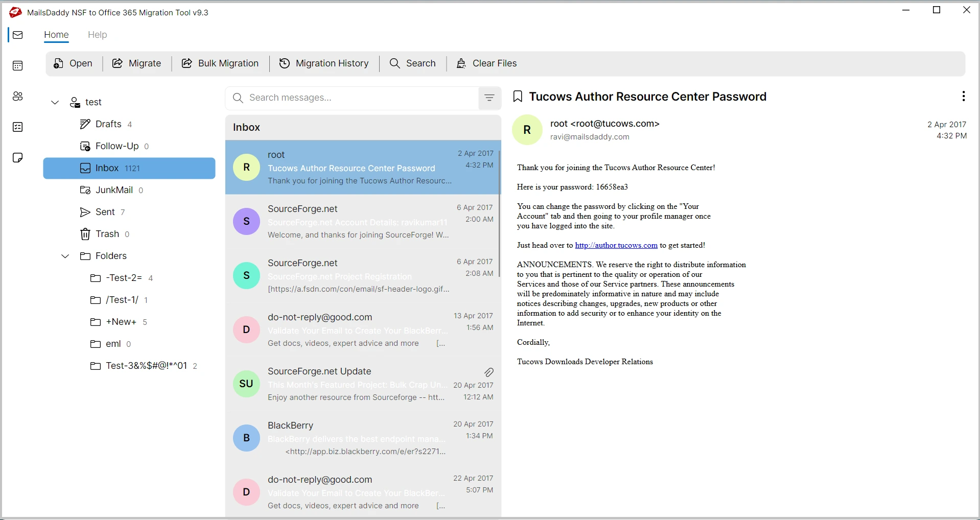Click the attachment paperclip icon
The width and height of the screenshot is (980, 520).
click(x=488, y=372)
